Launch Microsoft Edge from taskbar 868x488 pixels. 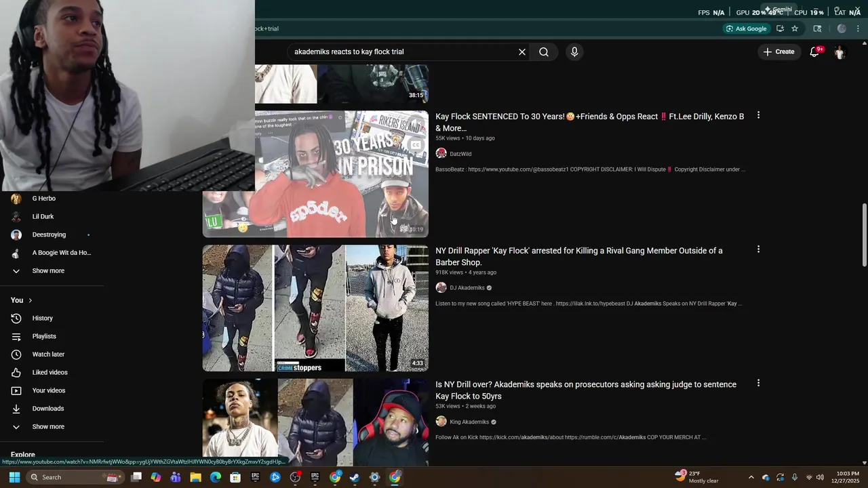click(x=216, y=477)
